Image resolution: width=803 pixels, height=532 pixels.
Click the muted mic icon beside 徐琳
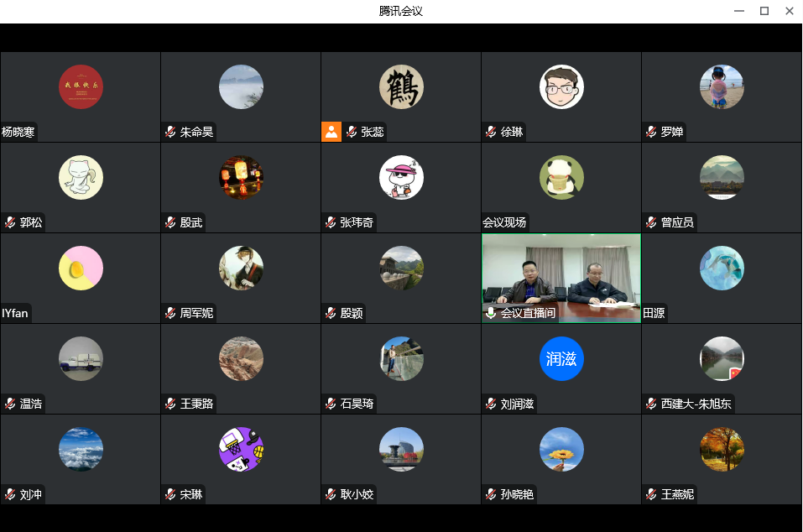click(491, 132)
